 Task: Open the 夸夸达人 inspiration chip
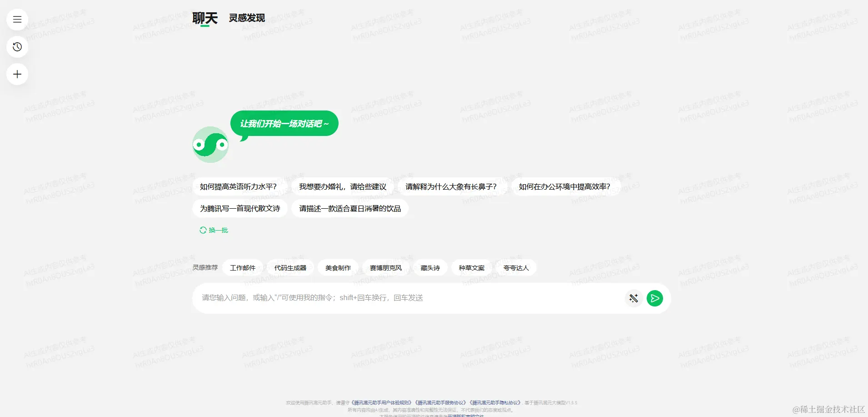(x=516, y=268)
